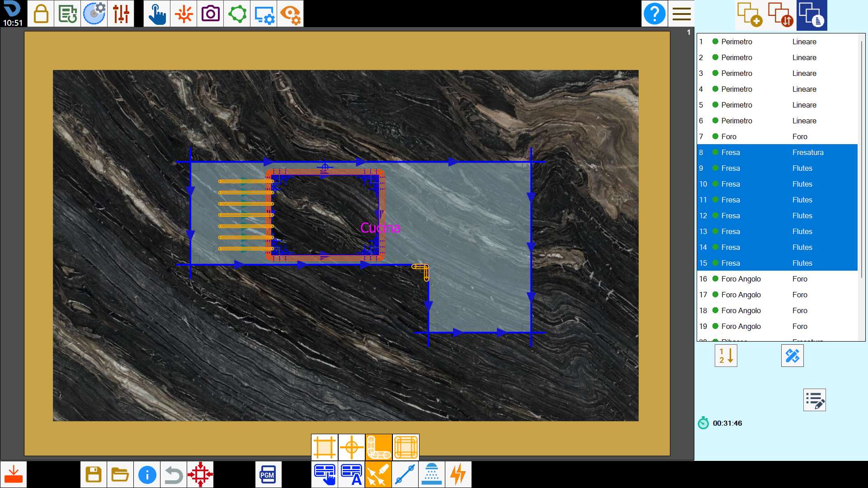Open the camera snapshot tool

point(210,14)
